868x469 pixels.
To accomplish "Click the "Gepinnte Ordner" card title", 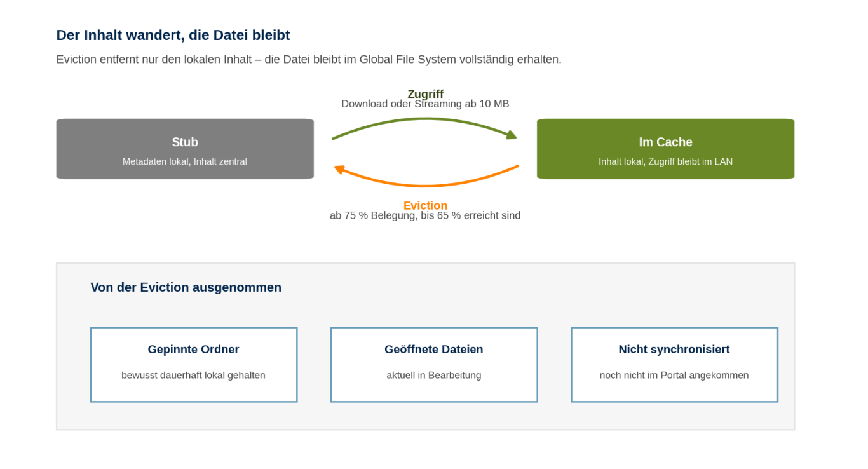I will [193, 349].
